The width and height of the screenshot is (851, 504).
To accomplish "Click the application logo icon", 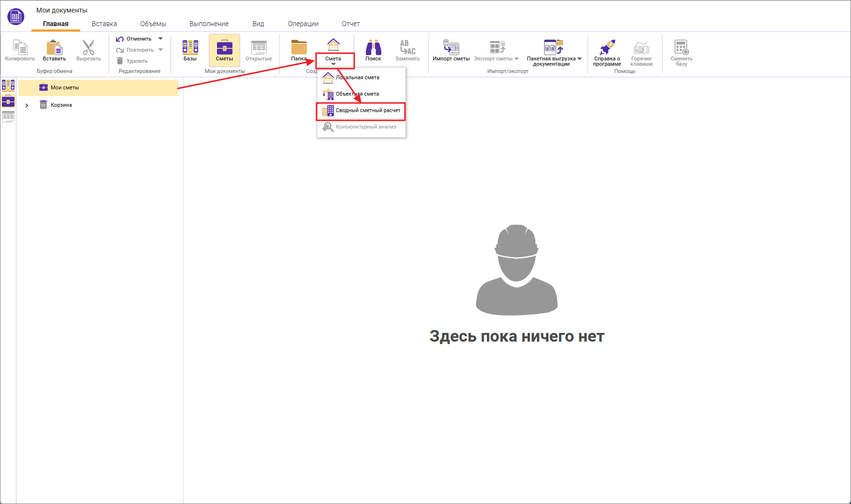I will pyautogui.click(x=15, y=17).
